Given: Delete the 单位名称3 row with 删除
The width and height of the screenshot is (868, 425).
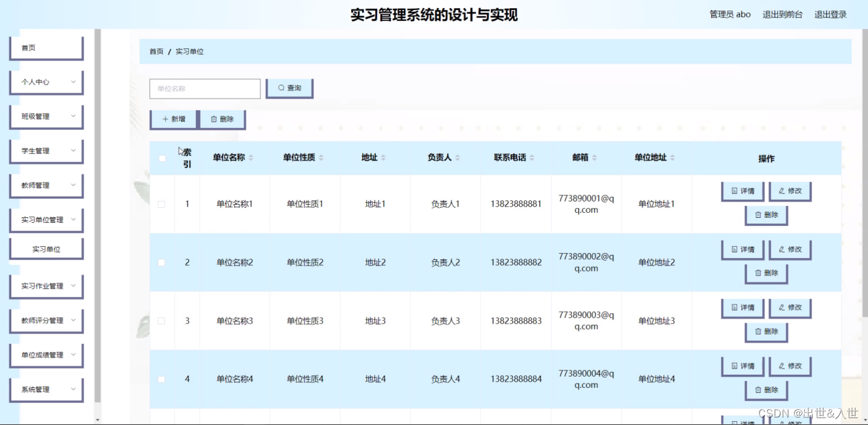Looking at the screenshot, I should (x=766, y=331).
